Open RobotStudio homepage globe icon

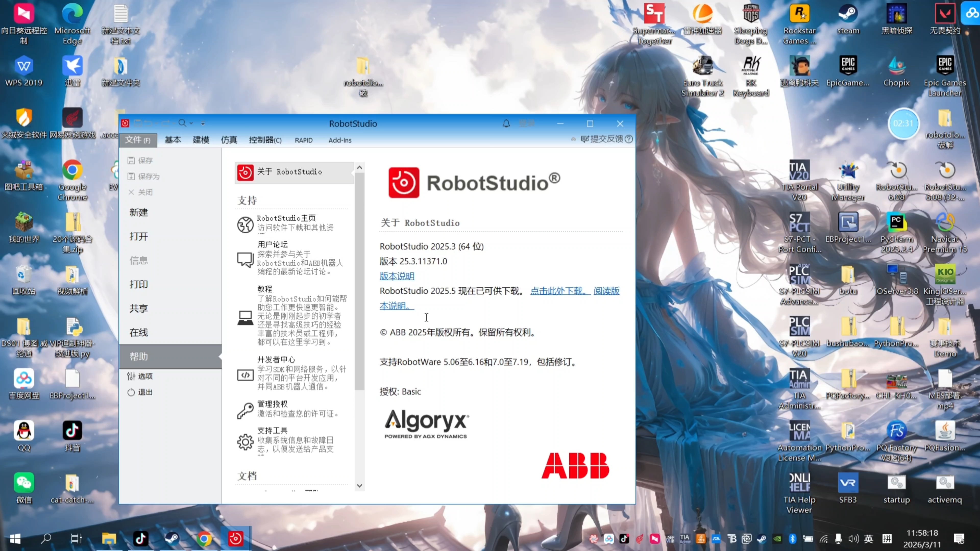pos(245,224)
